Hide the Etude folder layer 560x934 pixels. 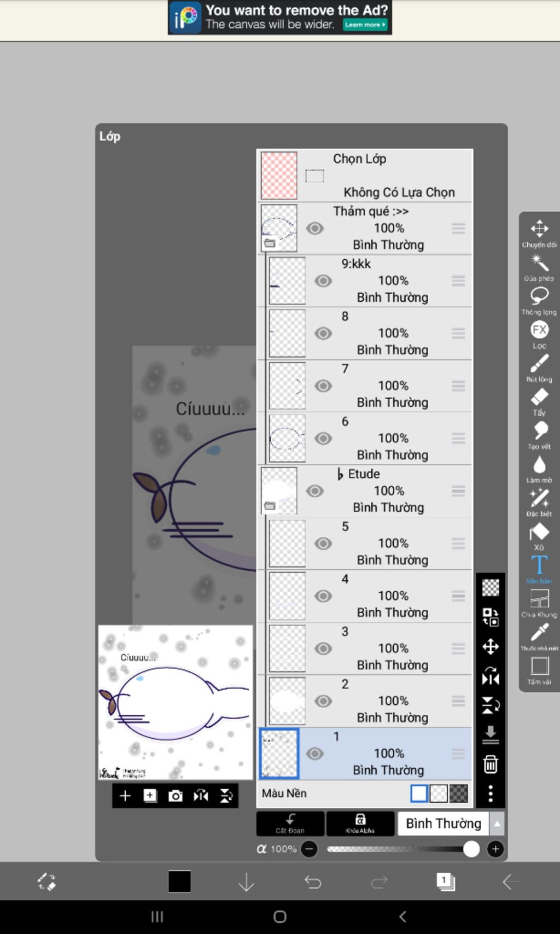(x=314, y=491)
